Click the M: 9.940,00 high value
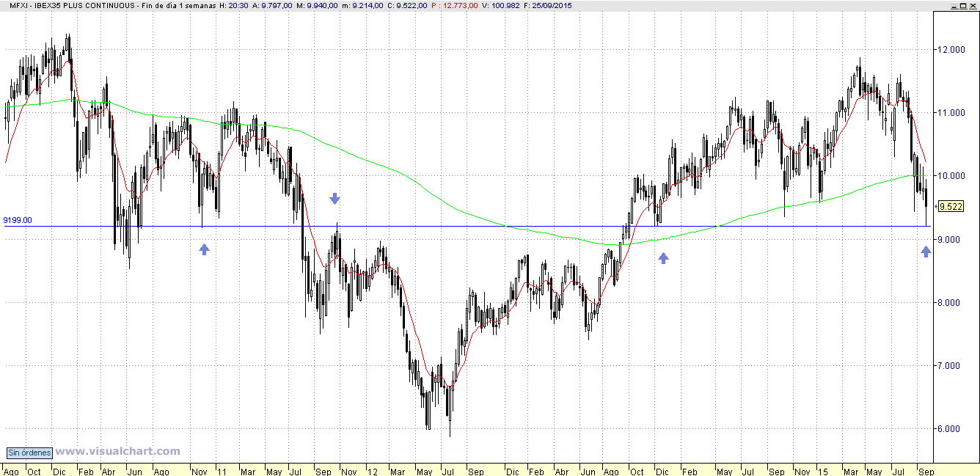 pos(317,5)
